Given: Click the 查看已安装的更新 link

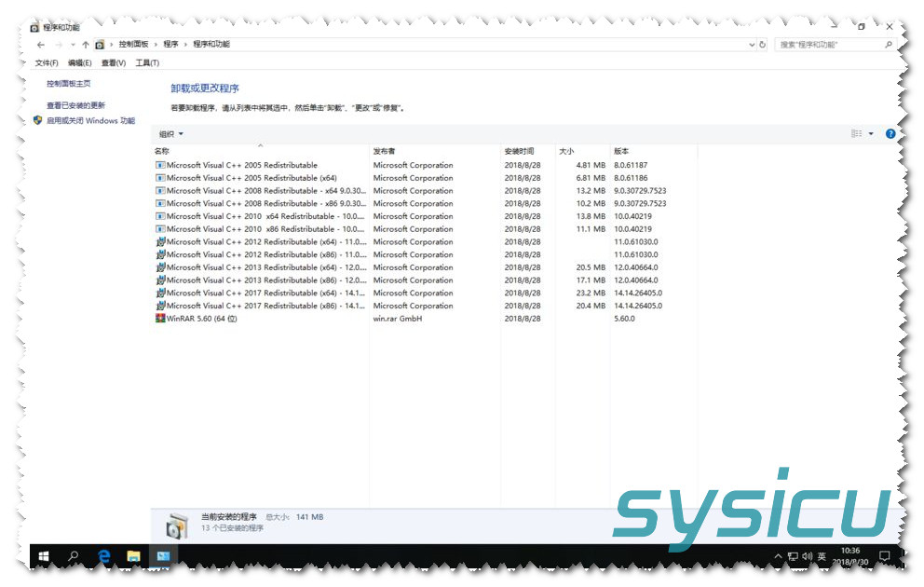Looking at the screenshot, I should [75, 105].
